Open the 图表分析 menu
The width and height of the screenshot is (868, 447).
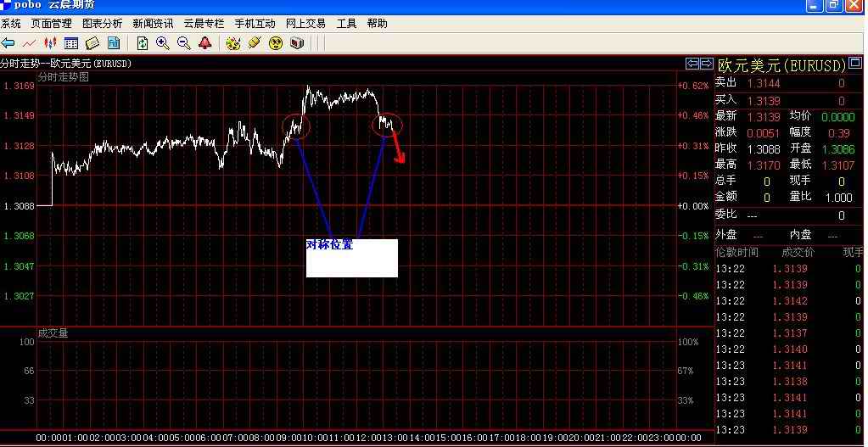pos(103,23)
